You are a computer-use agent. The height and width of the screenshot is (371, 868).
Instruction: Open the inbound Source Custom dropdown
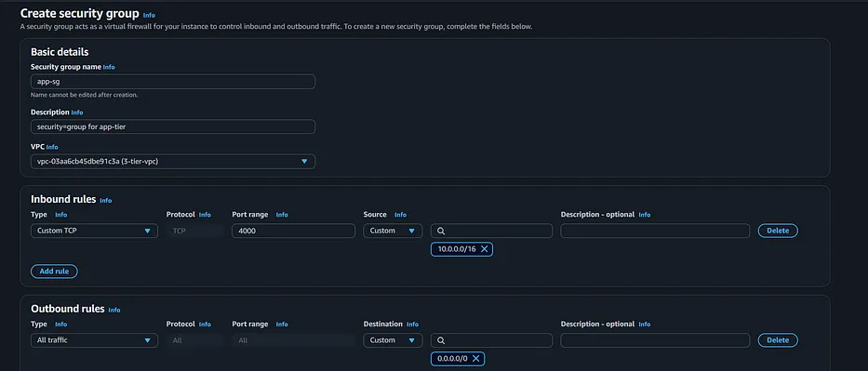point(393,231)
